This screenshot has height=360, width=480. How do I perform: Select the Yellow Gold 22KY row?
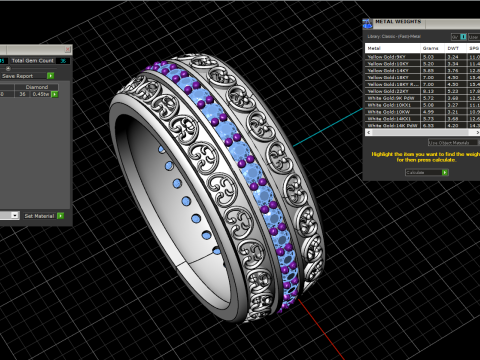[x=423, y=91]
